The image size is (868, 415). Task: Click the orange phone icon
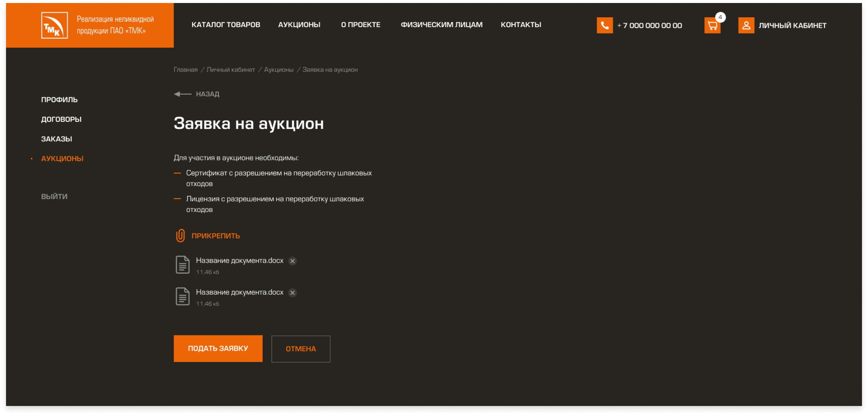point(605,25)
